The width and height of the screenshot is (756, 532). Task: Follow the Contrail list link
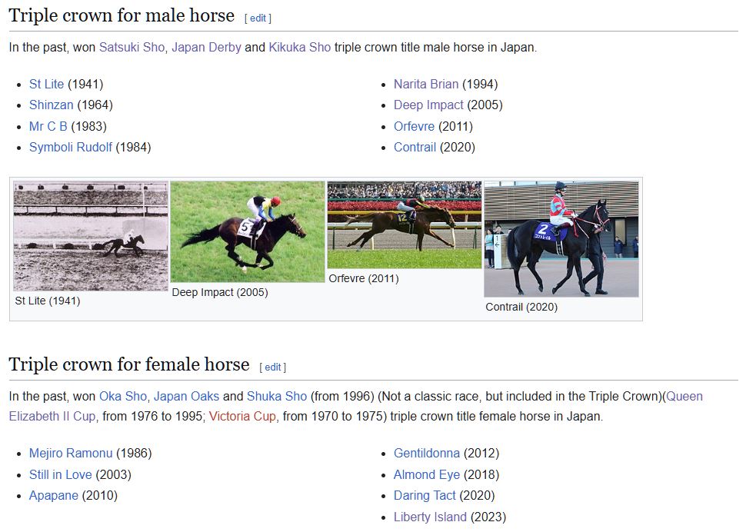pyautogui.click(x=415, y=147)
